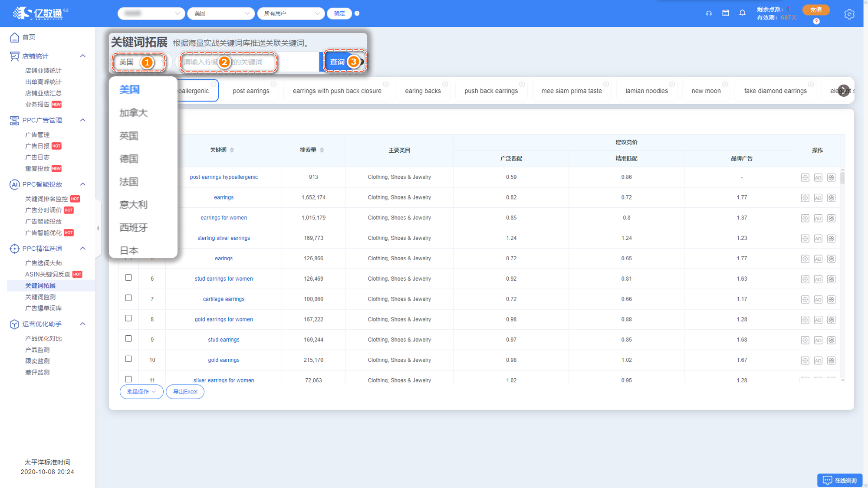Check the row 9 checkbox
This screenshot has height=488, width=868.
click(x=128, y=339)
